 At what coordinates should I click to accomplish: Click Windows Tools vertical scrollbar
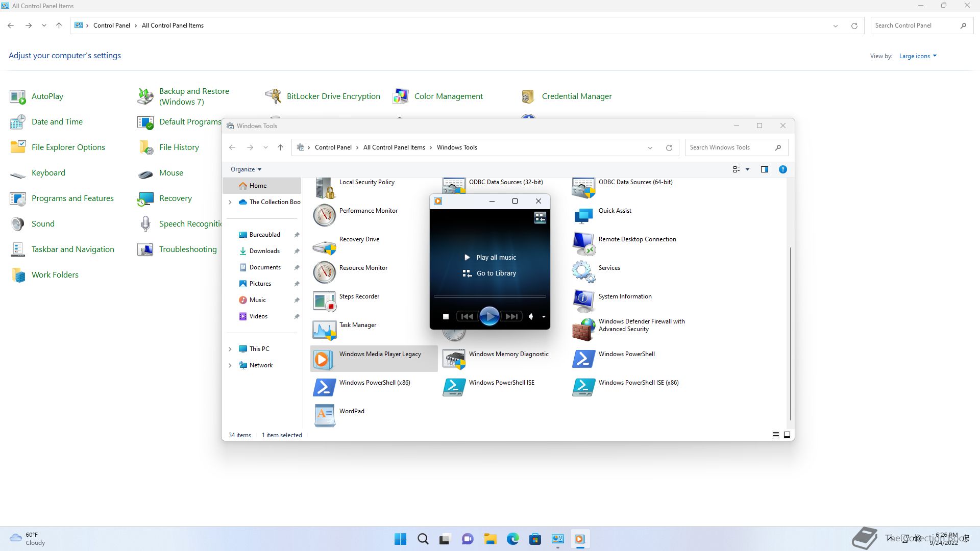[791, 334]
